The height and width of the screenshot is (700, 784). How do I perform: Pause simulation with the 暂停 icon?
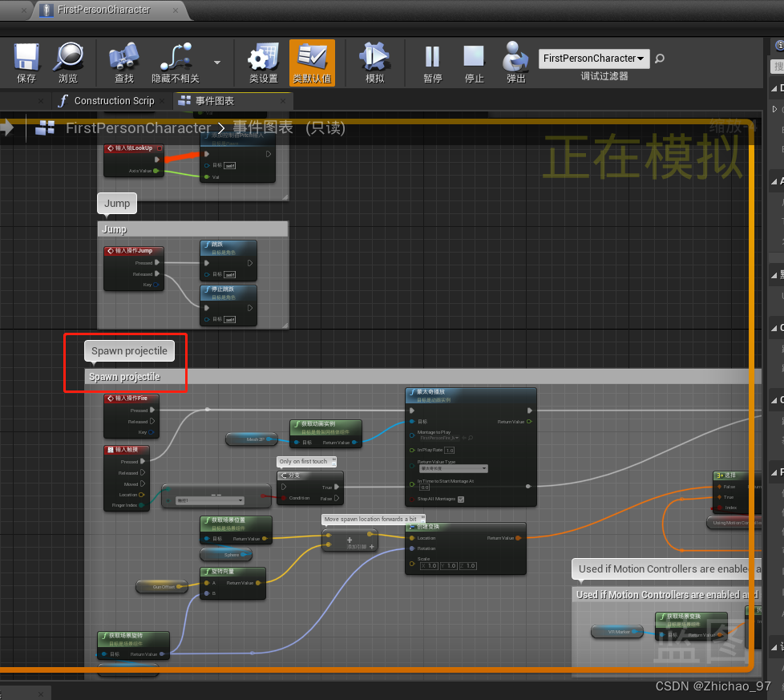pos(433,62)
